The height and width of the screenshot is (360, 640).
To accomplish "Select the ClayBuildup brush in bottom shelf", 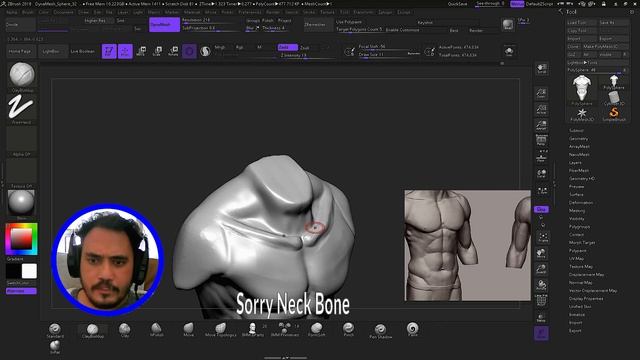I will [92, 330].
